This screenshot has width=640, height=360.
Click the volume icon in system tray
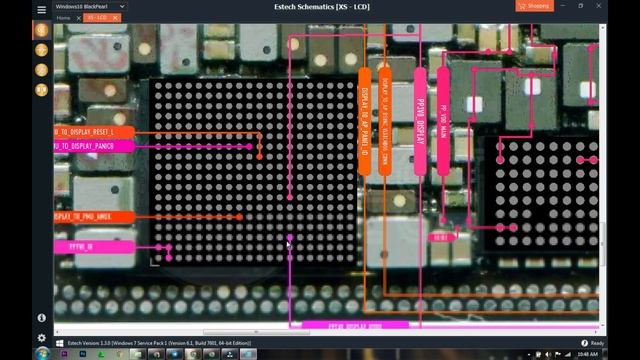tap(548, 354)
